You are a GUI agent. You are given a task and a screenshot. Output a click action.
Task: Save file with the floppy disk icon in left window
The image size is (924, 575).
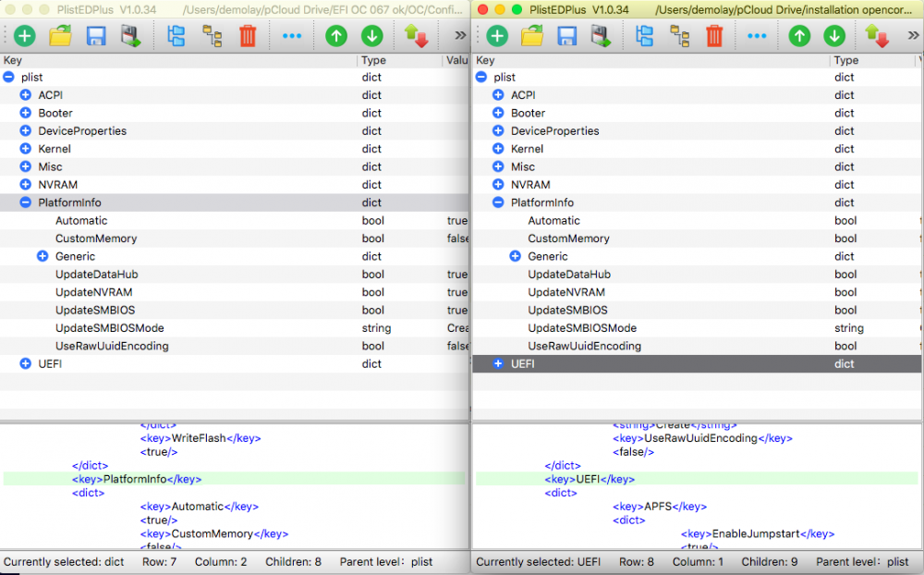95,36
